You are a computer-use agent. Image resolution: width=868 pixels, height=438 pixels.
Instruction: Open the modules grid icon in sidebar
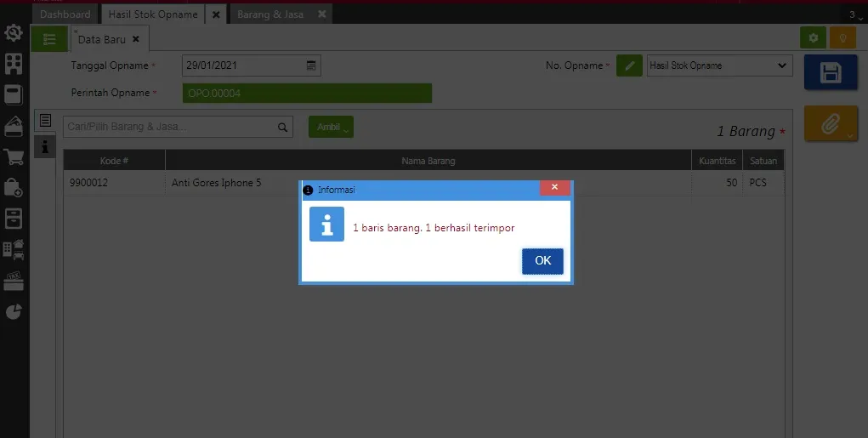tap(14, 64)
